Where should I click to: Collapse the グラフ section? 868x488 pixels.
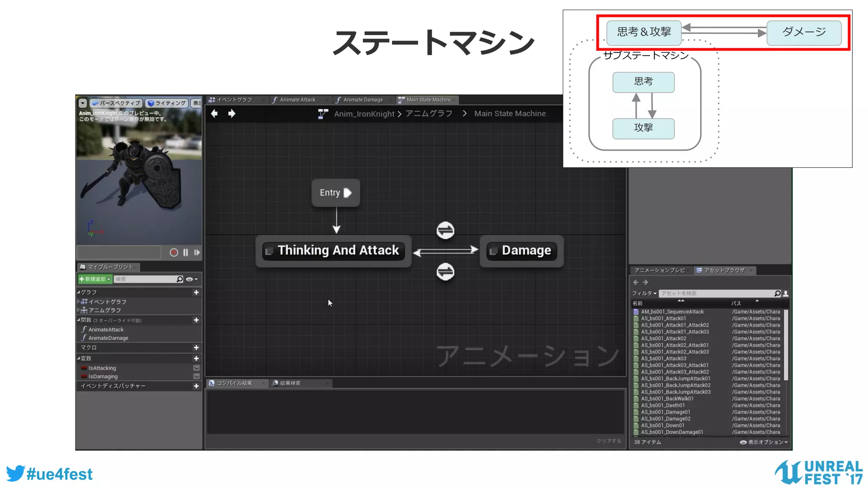[x=79, y=292]
